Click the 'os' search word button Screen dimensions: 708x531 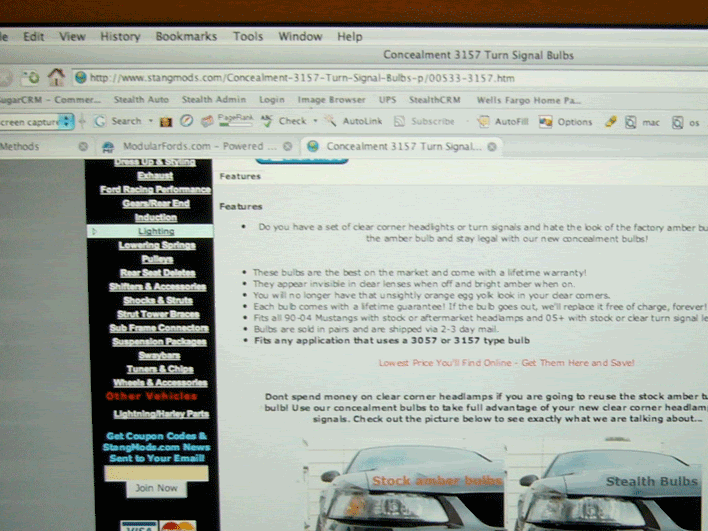pos(686,122)
